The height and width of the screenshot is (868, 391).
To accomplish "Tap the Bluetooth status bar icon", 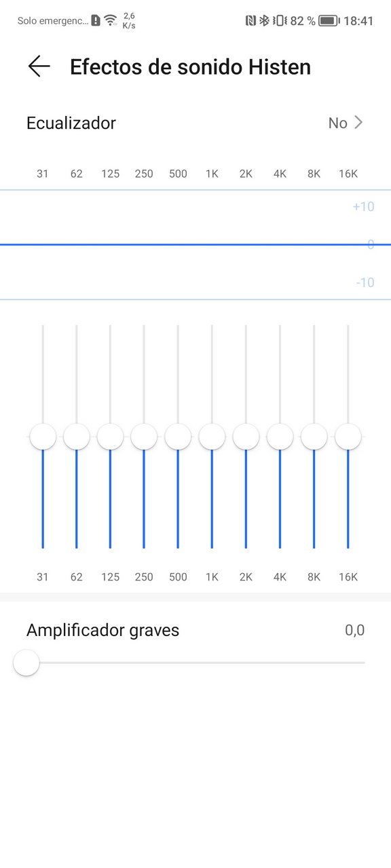I will (x=264, y=20).
